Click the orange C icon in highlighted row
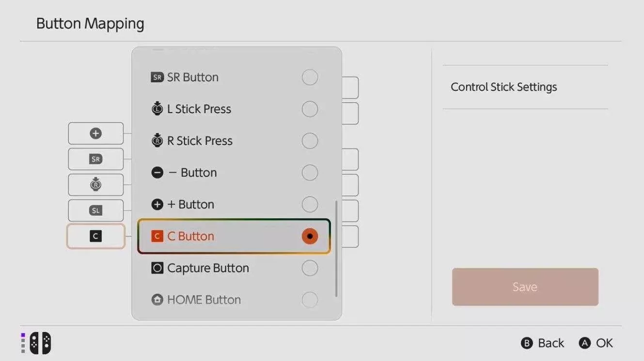This screenshot has width=644, height=361. (157, 236)
